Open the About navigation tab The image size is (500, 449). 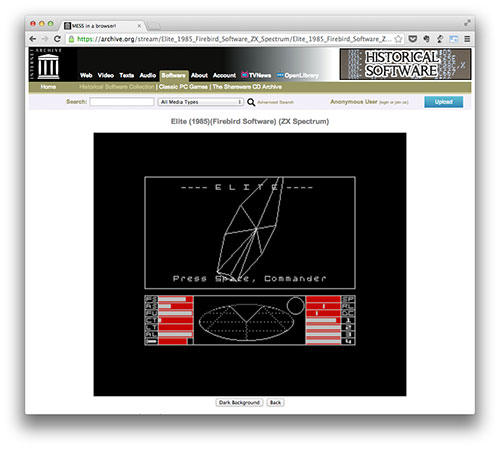(199, 75)
